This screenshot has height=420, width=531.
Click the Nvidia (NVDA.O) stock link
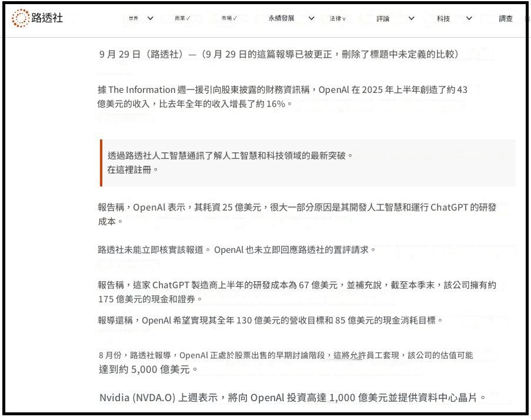(x=138, y=398)
